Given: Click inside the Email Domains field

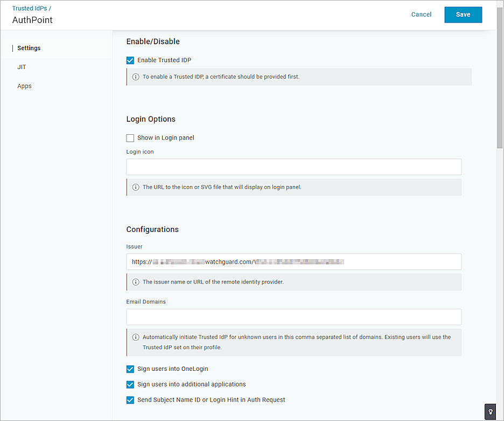Looking at the screenshot, I should 293,317.
